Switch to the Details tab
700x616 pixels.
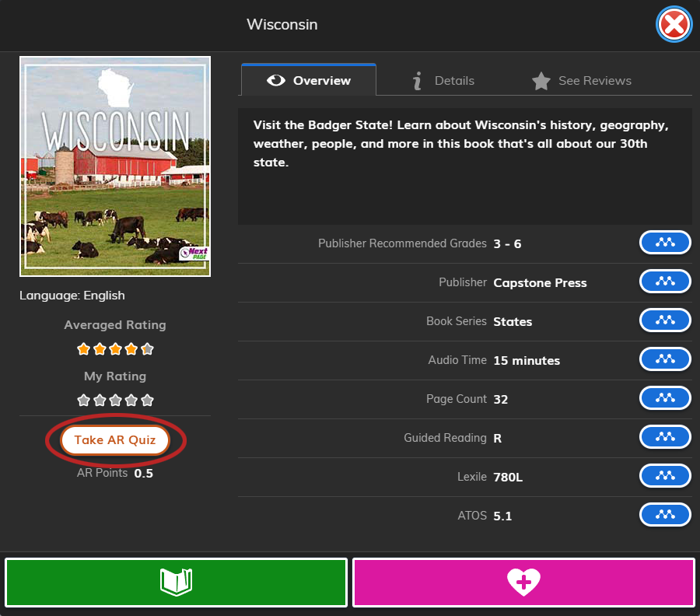pyautogui.click(x=443, y=80)
